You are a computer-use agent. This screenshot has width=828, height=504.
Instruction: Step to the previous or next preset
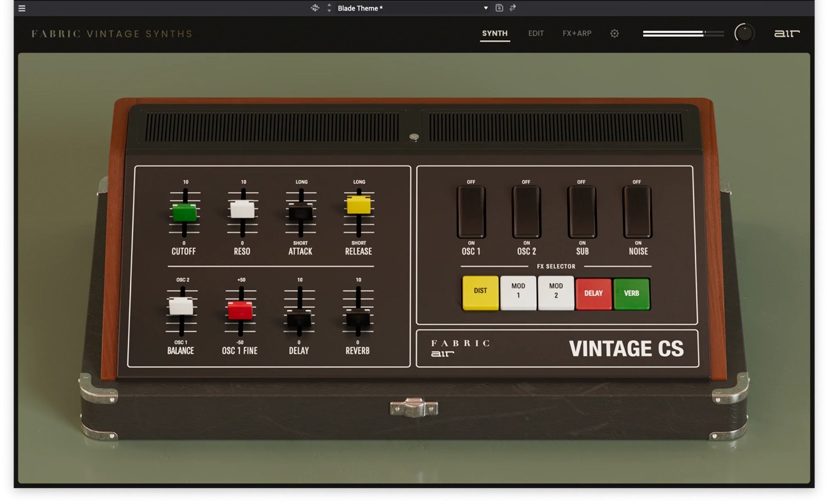pos(329,8)
